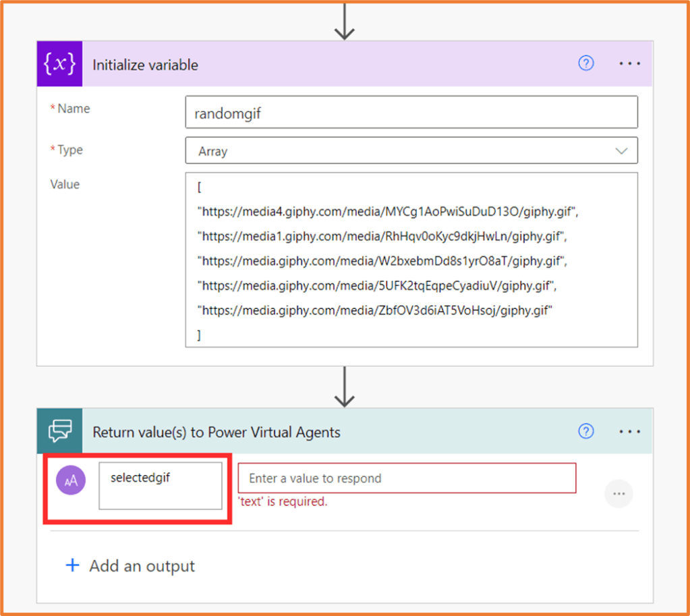690x616 pixels.
Task: Open help for Initialize variable action
Action: (586, 63)
